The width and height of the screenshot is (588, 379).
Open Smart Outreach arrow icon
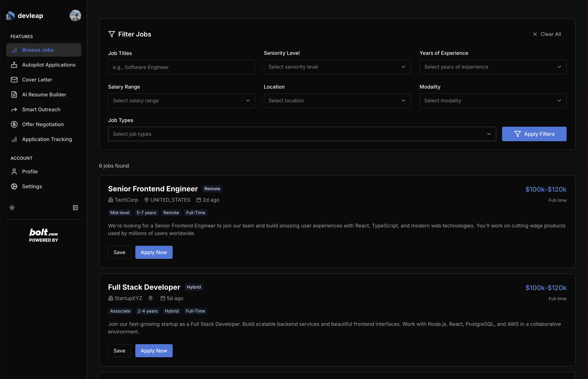[14, 109]
